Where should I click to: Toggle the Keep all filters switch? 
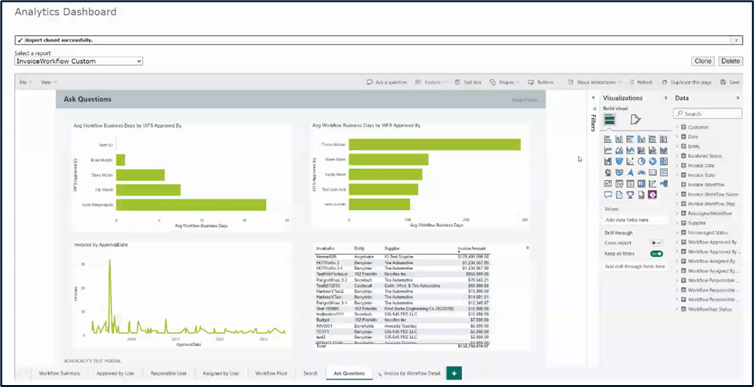pos(656,253)
